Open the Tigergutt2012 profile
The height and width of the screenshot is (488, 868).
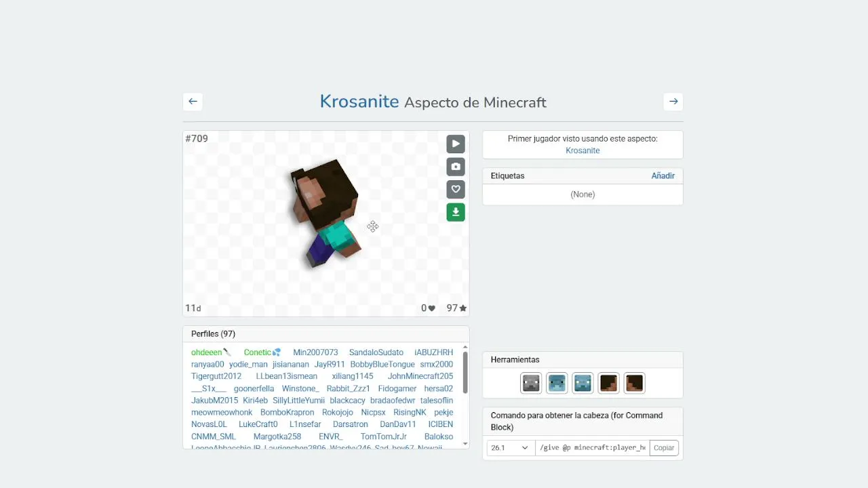click(216, 376)
